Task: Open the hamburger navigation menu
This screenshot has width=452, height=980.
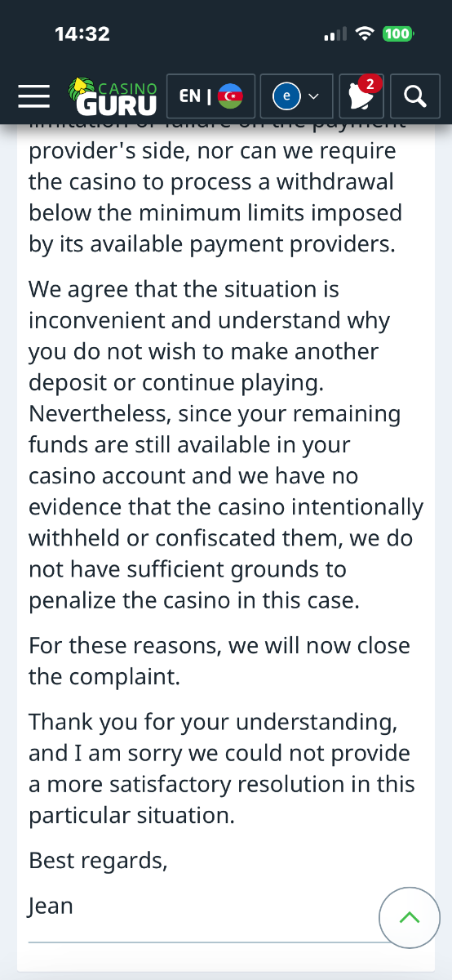Action: 34,97
